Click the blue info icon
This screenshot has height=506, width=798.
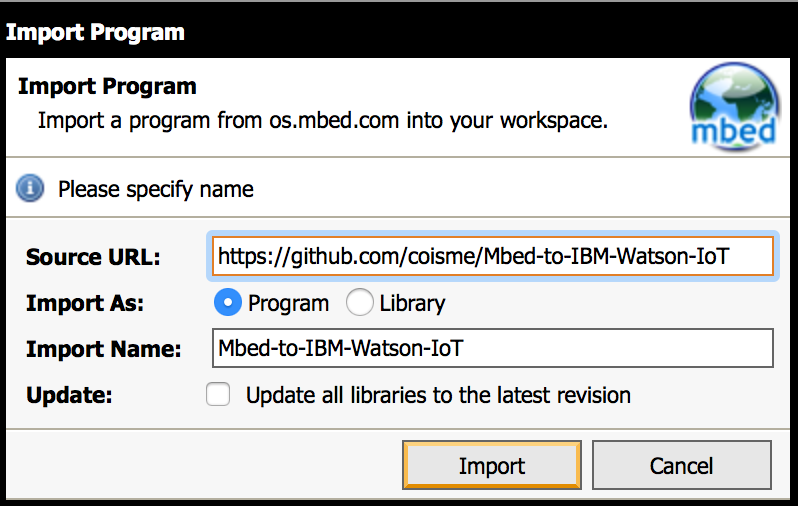point(30,188)
